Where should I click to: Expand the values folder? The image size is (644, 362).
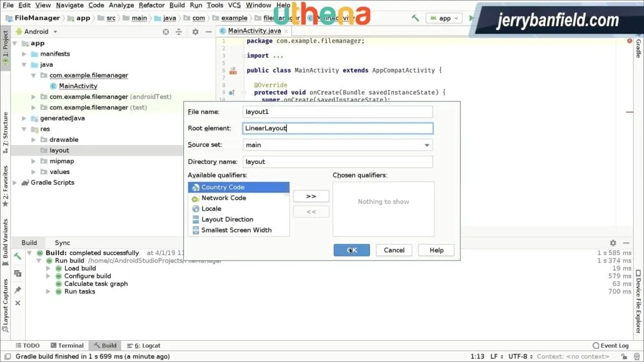coord(34,172)
